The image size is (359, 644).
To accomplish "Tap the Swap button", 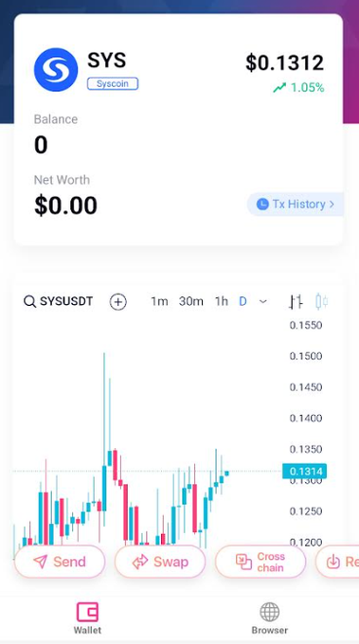I will [x=160, y=562].
